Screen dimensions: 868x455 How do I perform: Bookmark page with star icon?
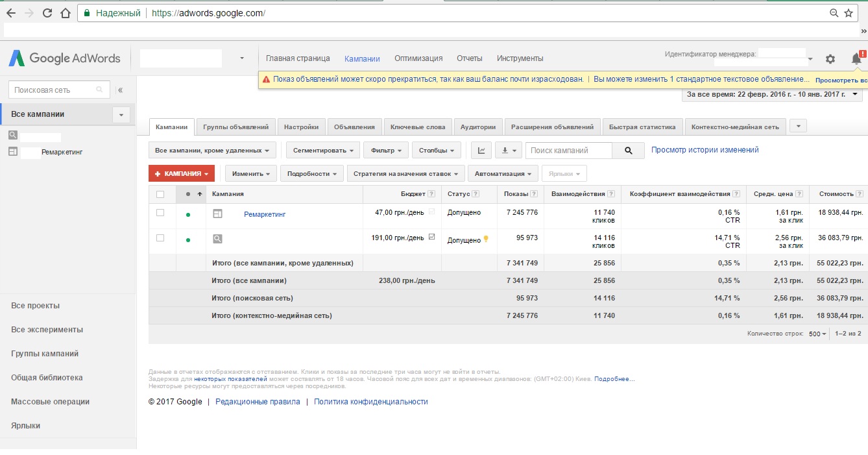click(x=849, y=13)
